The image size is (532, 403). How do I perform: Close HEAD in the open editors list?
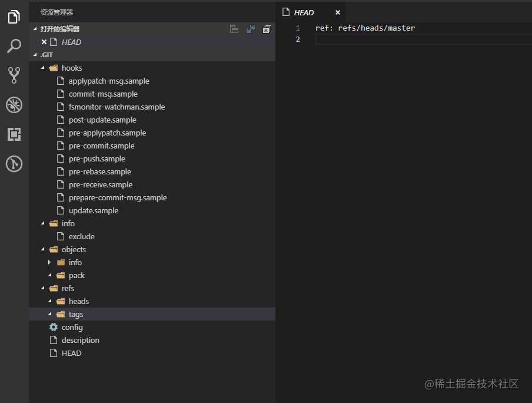[44, 42]
